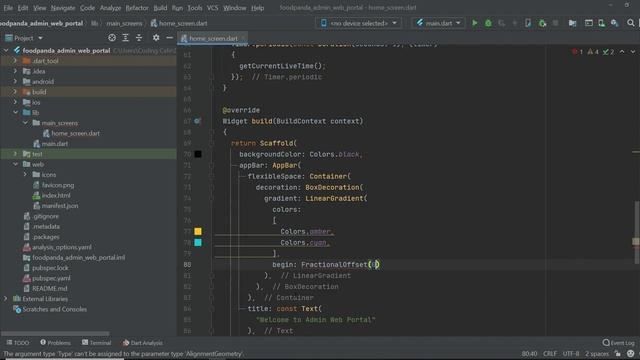Click the black color swatch in gutter
The image size is (640, 360).
click(x=198, y=154)
